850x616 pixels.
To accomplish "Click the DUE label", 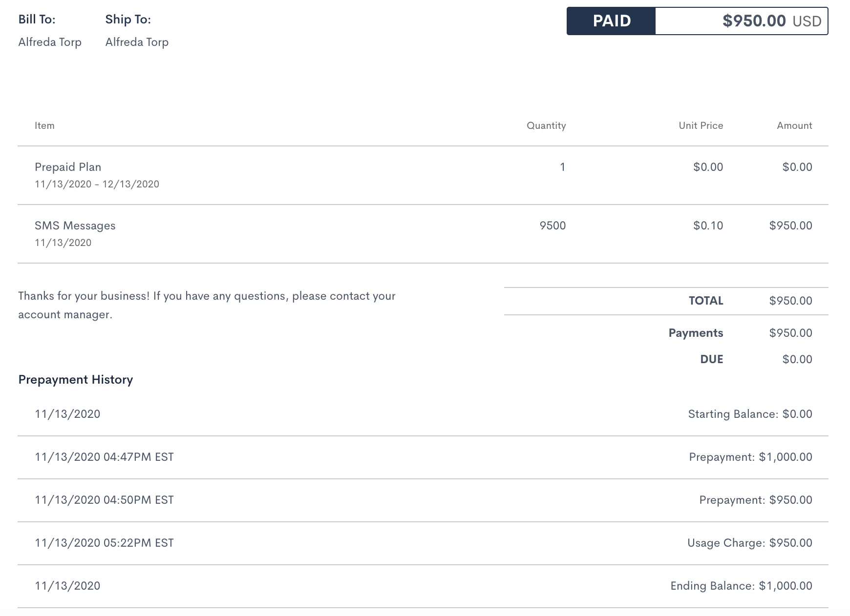I will tap(711, 359).
